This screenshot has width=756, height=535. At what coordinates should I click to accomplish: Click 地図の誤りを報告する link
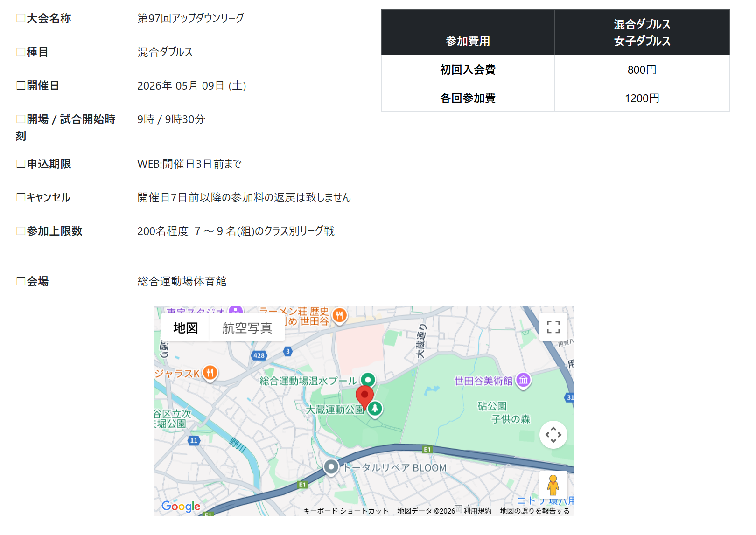[535, 511]
